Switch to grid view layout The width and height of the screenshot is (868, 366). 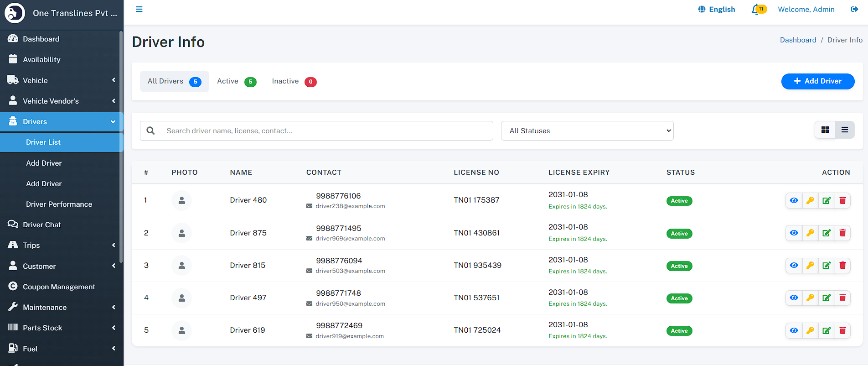click(x=825, y=130)
